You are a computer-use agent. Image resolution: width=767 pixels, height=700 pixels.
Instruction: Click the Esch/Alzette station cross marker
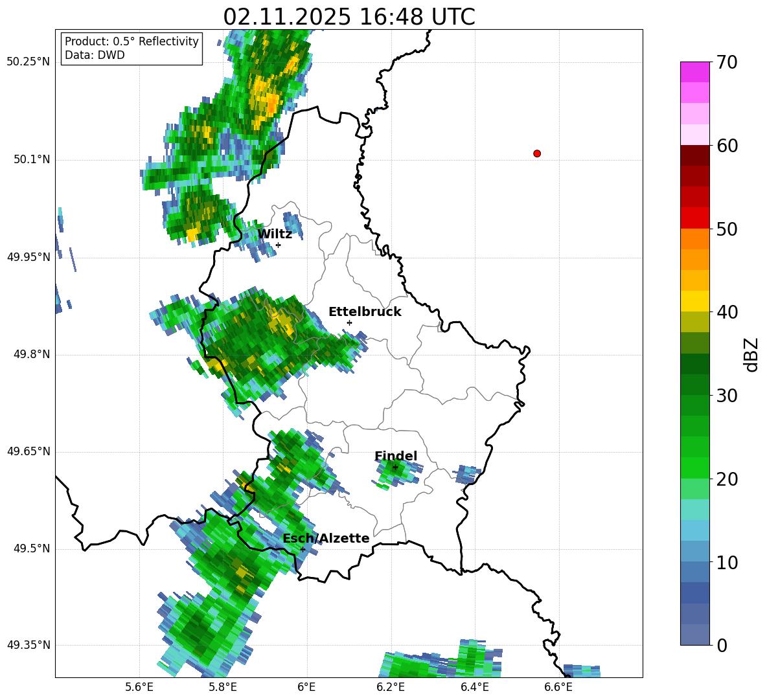[x=303, y=549]
